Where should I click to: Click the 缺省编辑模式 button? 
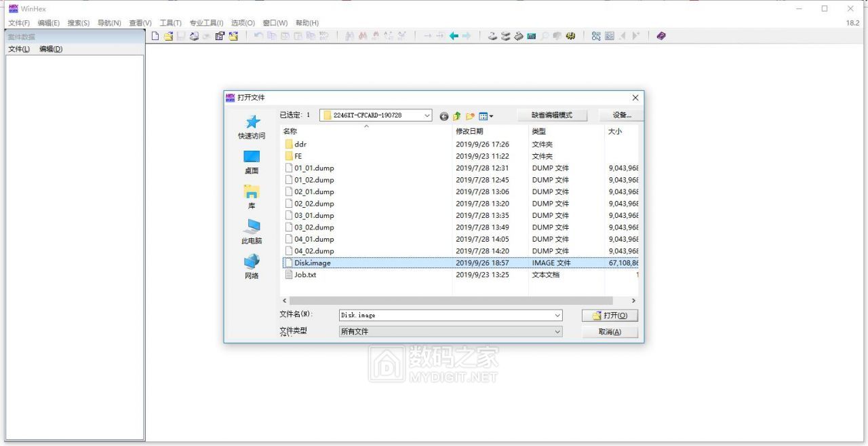coord(552,115)
